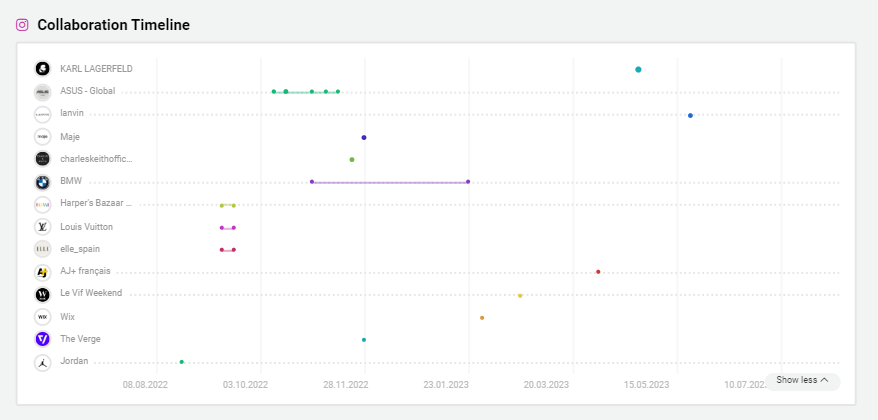Click the Wix logo icon

point(43,317)
